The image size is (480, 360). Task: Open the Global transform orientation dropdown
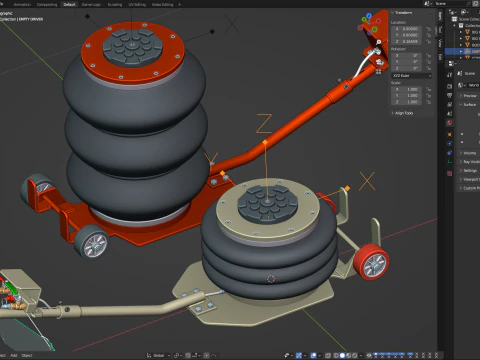[x=158, y=355]
